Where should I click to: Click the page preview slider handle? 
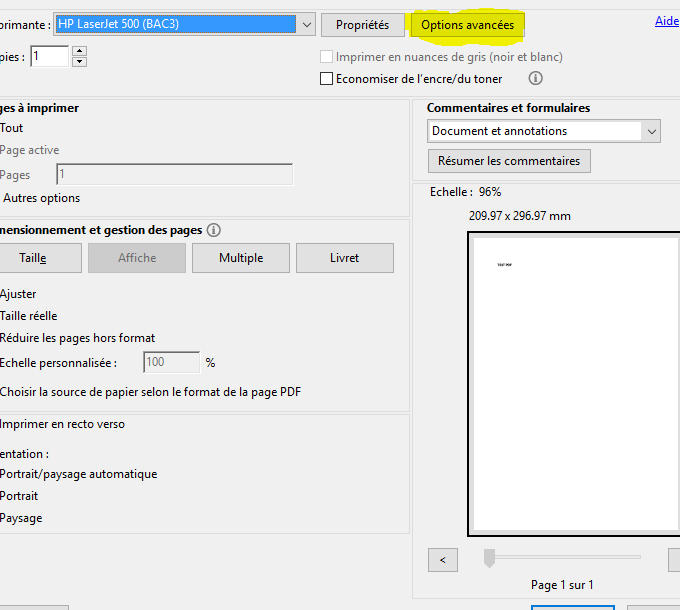click(489, 558)
